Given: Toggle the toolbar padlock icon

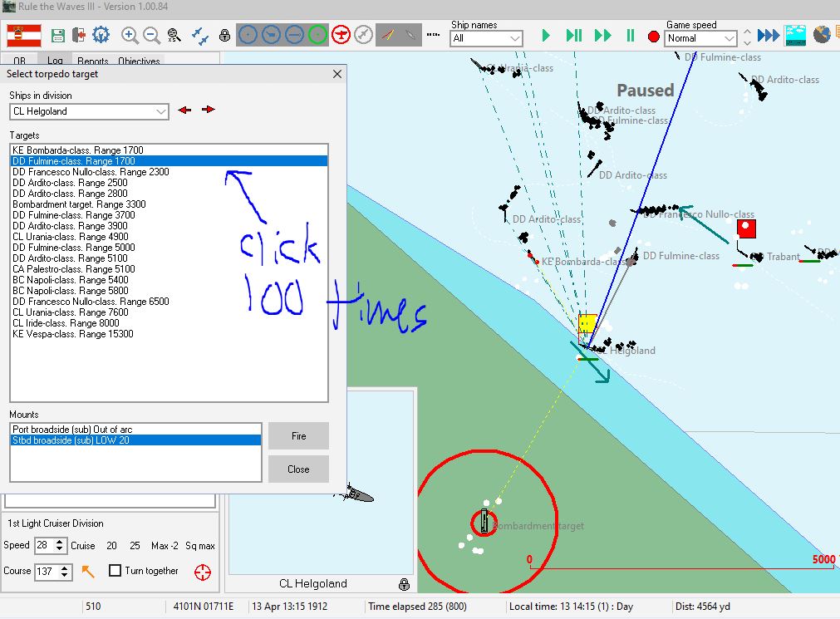Looking at the screenshot, I should (x=225, y=36).
